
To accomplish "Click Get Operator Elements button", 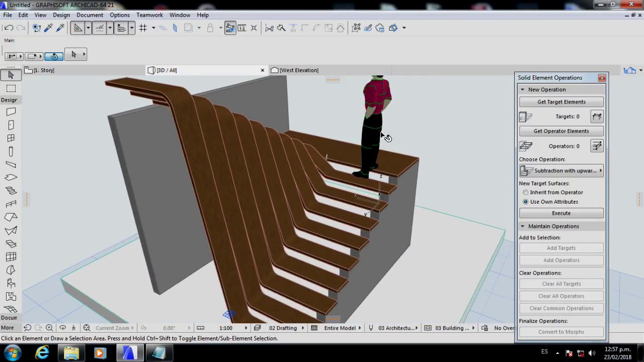I will click(561, 131).
